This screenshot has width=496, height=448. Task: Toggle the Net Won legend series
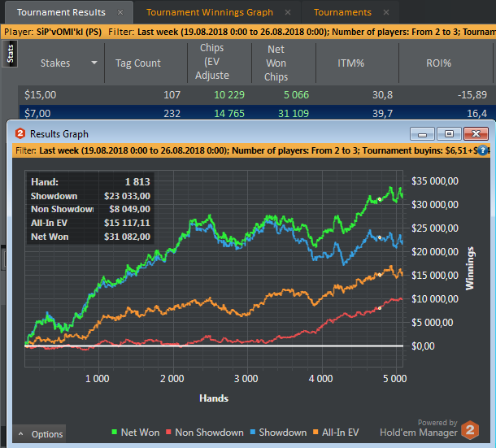pos(136,433)
